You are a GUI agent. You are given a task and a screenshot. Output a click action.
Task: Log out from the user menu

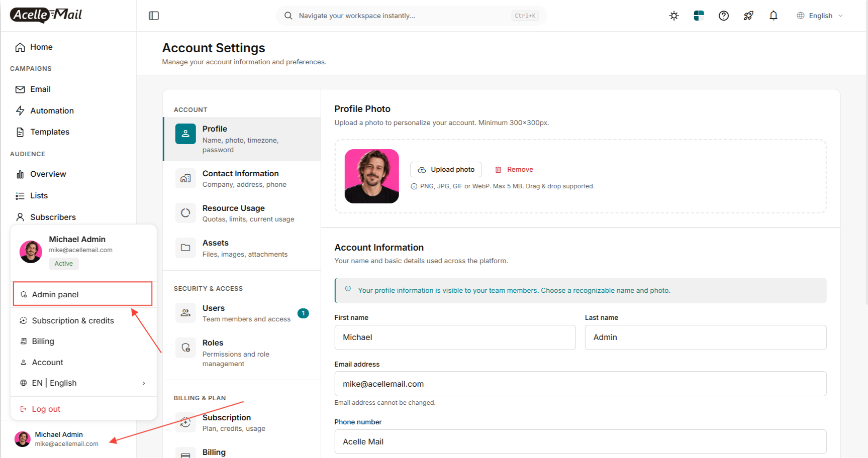(x=83, y=409)
